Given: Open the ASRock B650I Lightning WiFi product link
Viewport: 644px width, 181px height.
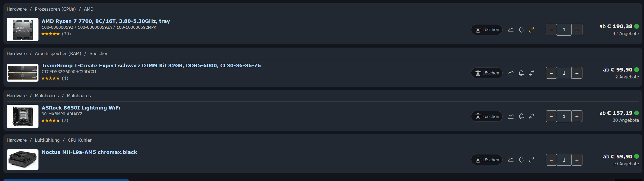Looking at the screenshot, I should click(81, 108).
